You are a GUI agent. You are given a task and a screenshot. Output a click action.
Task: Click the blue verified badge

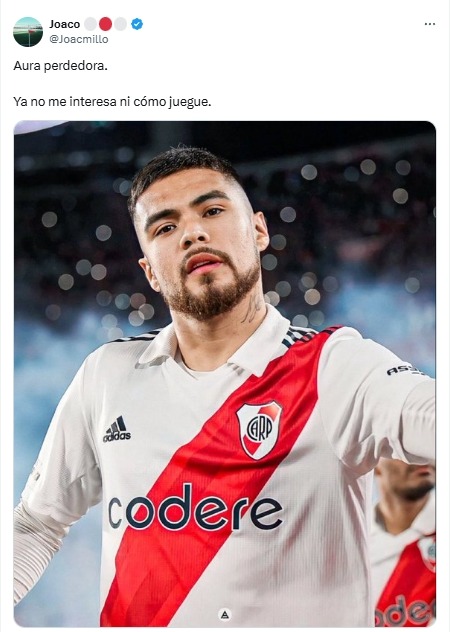coord(137,24)
